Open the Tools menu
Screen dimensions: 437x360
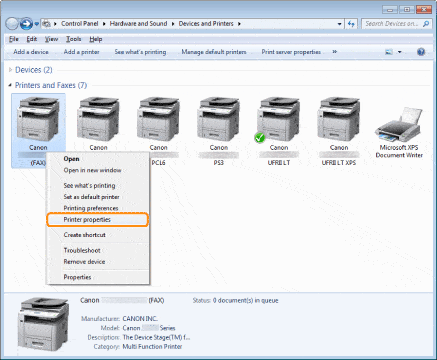pos(73,39)
